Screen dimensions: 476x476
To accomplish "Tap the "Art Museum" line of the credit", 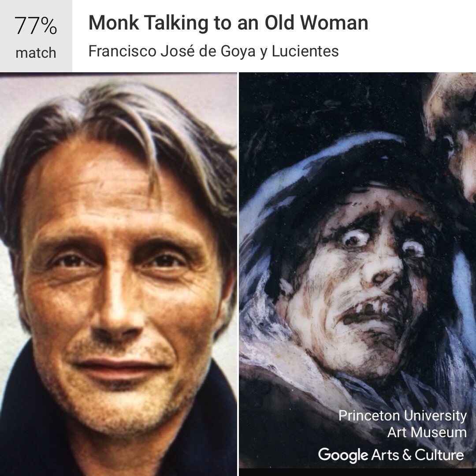I will click(427, 432).
